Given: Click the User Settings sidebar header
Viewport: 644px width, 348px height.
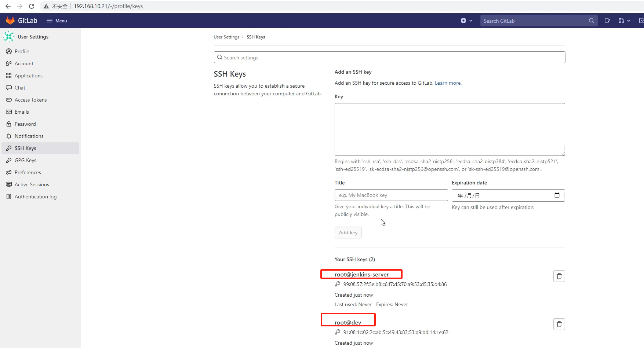Looking at the screenshot, I should point(33,37).
